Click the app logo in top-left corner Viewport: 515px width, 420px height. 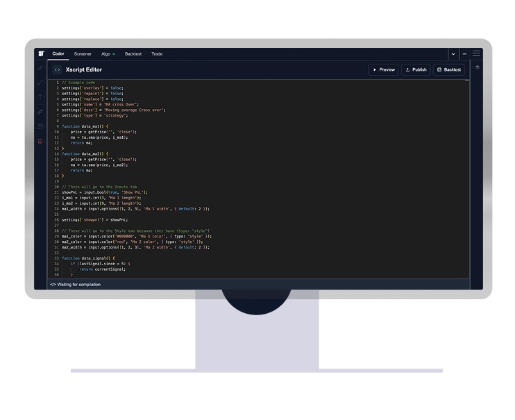[41, 53]
